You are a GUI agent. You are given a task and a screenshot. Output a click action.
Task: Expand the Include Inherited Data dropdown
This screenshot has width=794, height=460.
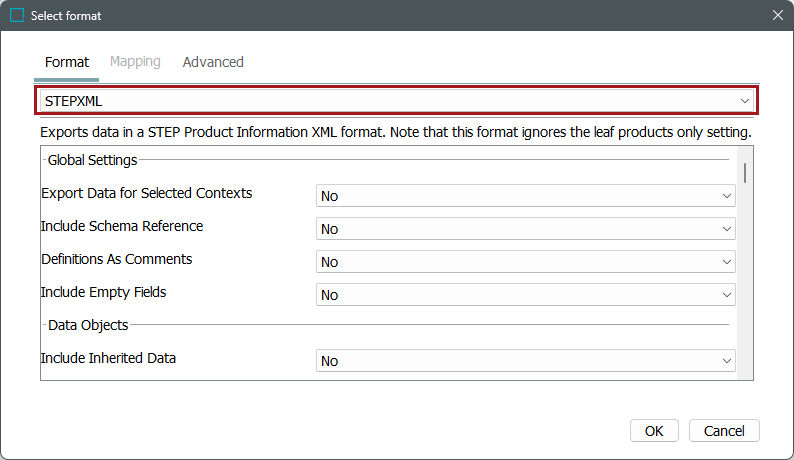click(526, 361)
